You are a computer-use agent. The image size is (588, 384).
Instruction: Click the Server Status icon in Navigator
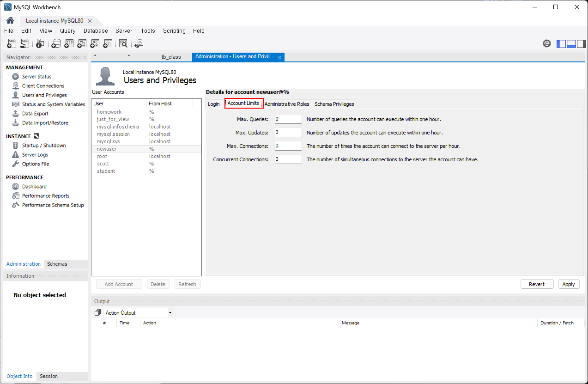(x=16, y=77)
